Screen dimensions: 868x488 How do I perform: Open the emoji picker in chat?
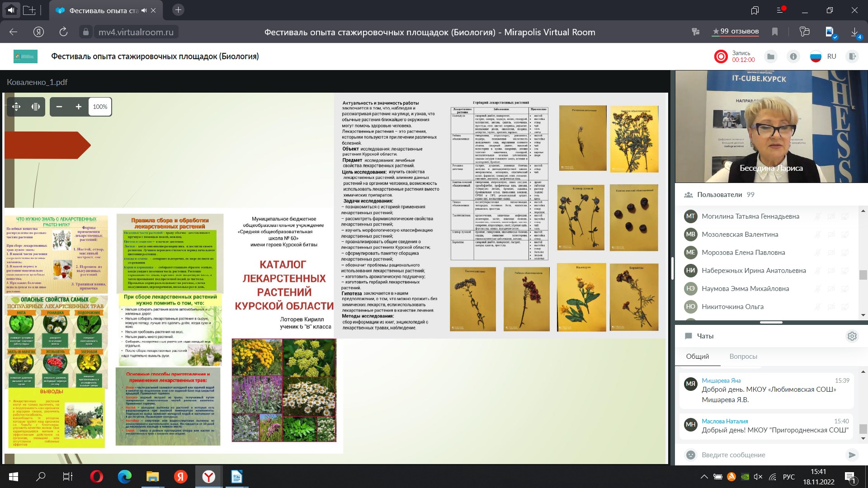click(x=690, y=455)
